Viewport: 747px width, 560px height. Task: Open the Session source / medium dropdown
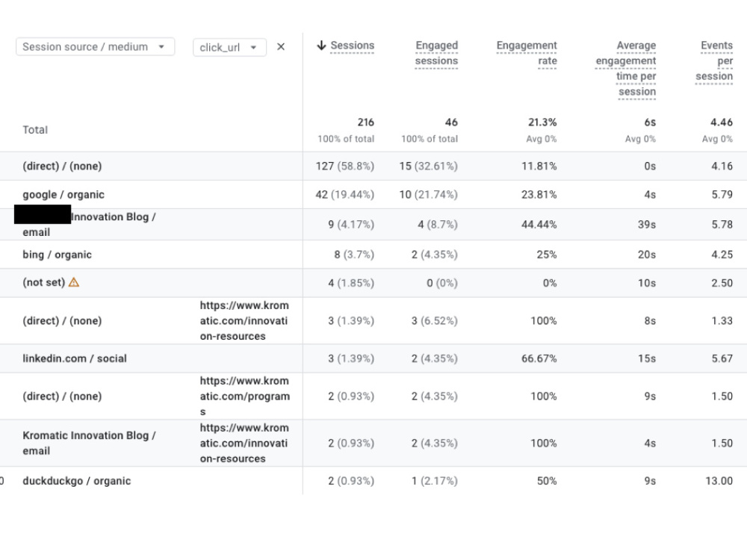[96, 46]
